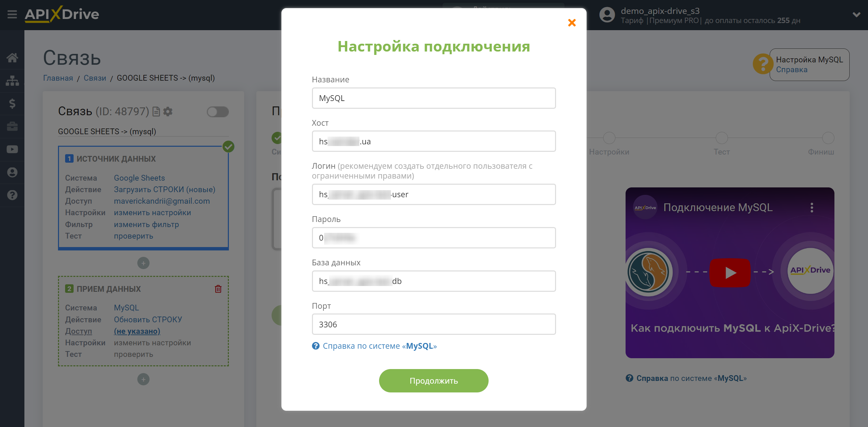Click the Хост input field
Viewport: 868px width, 427px height.
(434, 141)
